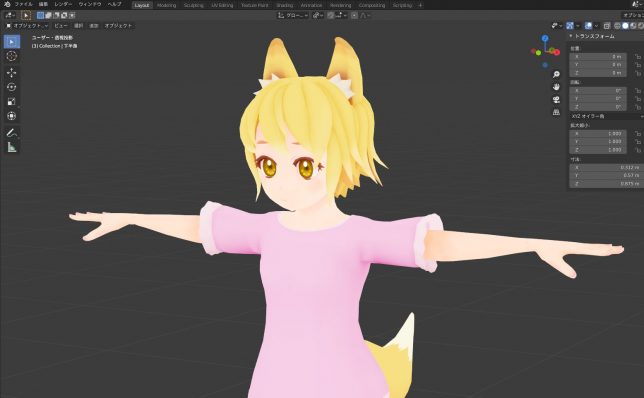Screen dimensions: 644x398
Task: Choose the Rotate tool
Action: 12,87
